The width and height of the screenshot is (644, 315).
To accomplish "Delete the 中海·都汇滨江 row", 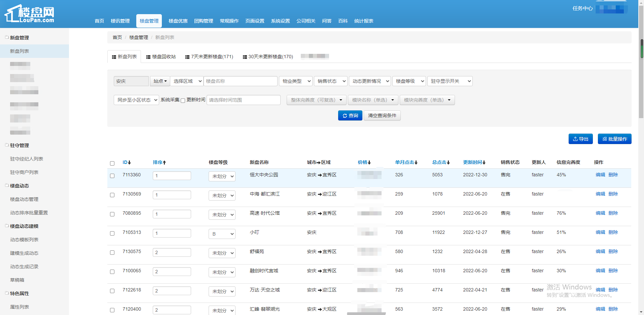I will (x=613, y=194).
